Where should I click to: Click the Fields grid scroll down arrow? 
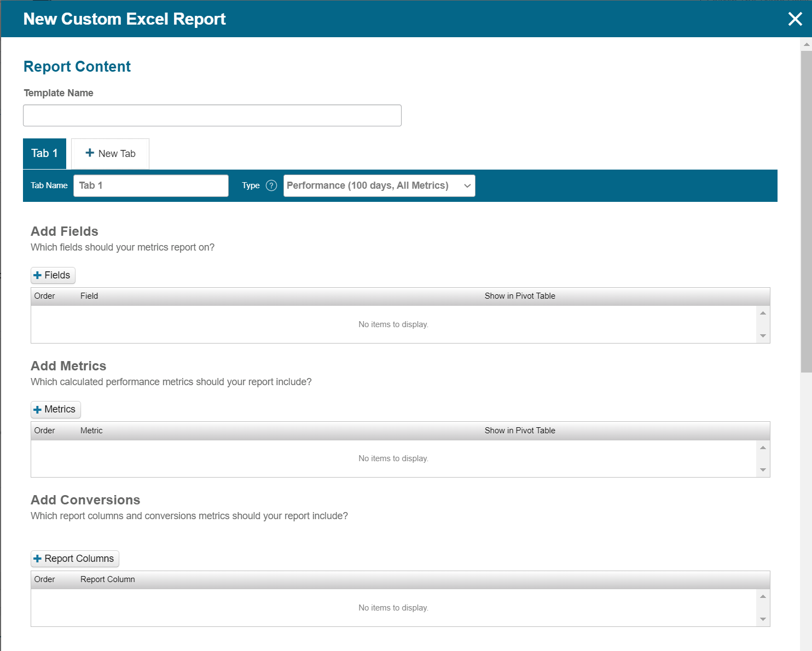tap(763, 336)
